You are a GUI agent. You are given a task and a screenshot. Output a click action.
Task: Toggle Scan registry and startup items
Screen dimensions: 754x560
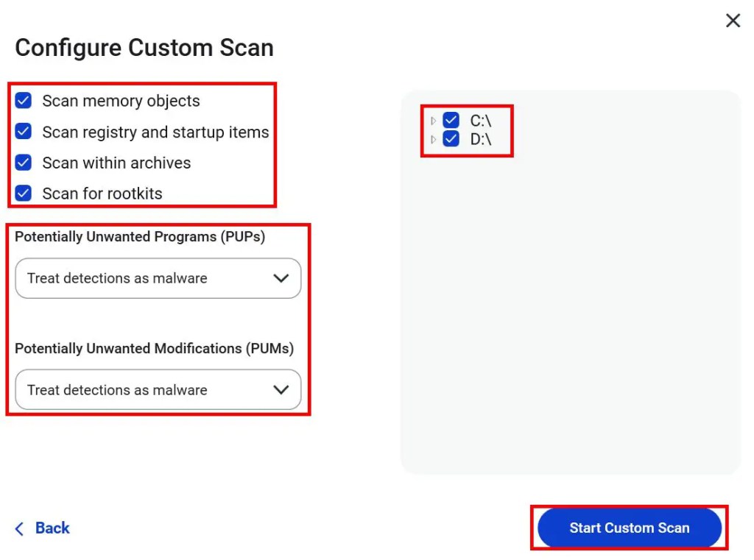pos(23,131)
